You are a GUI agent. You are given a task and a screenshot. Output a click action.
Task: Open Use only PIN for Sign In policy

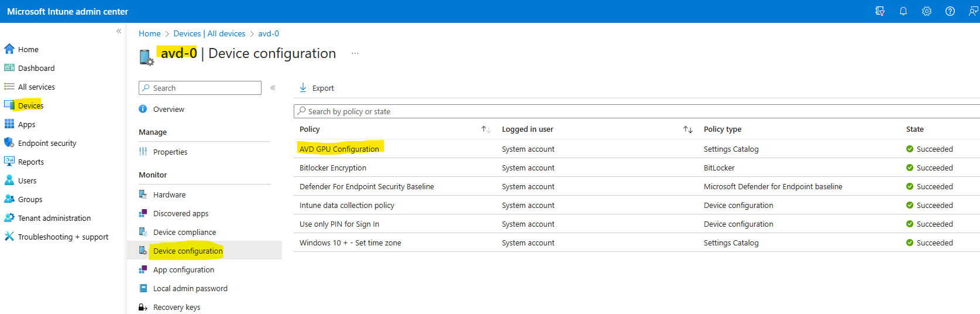339,224
